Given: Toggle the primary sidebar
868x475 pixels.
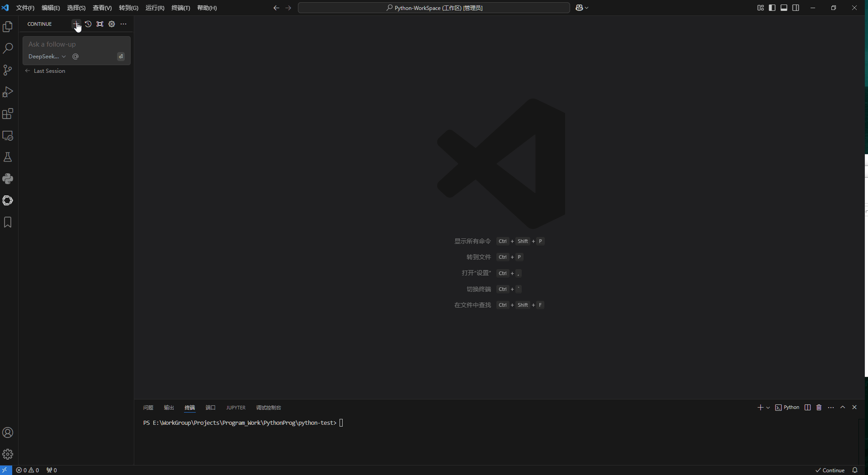Looking at the screenshot, I should [x=772, y=8].
